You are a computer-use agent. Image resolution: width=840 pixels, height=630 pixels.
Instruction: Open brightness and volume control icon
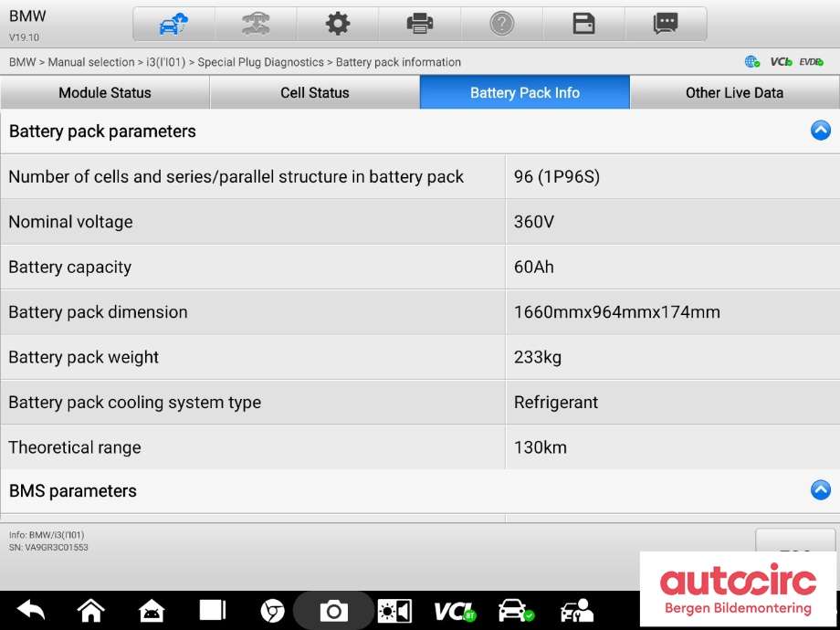pyautogui.click(x=394, y=610)
